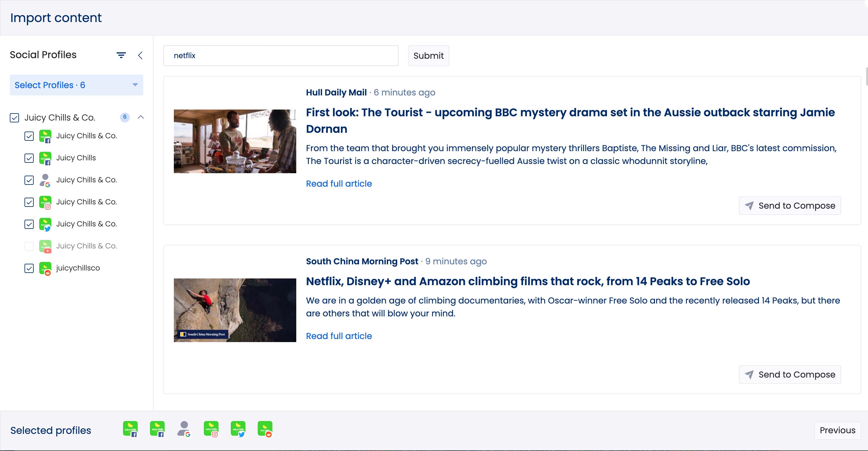Uncheck the Juicy Chills Facebook profile checkbox
This screenshot has width=868, height=451.
point(29,158)
